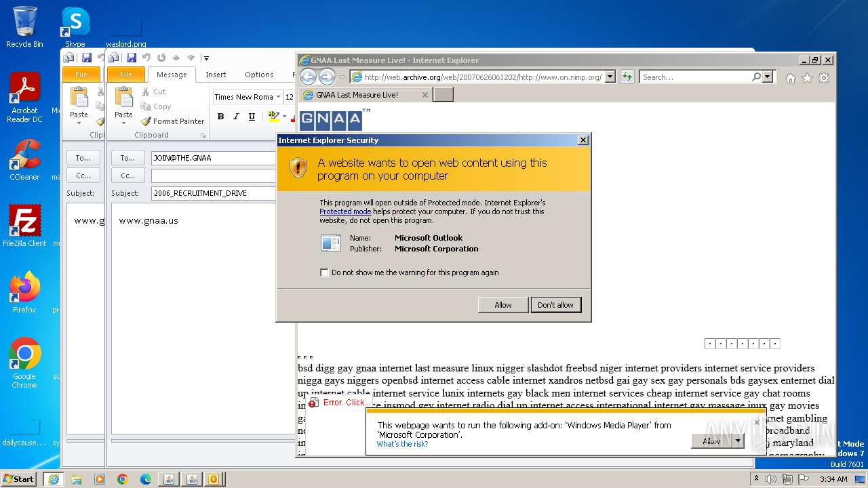Click Copy in the Clipboard group
868x488 pixels.
click(x=156, y=106)
